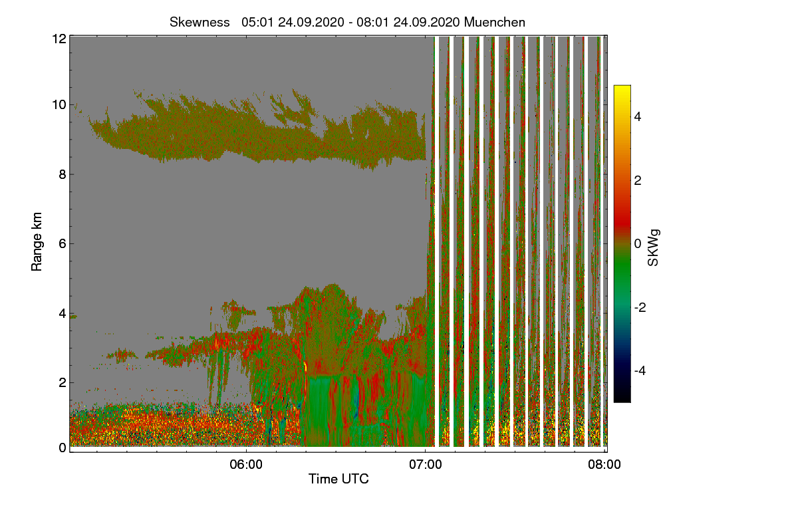
Task: Click the solid green block below 2 km
Action: [x=319, y=409]
